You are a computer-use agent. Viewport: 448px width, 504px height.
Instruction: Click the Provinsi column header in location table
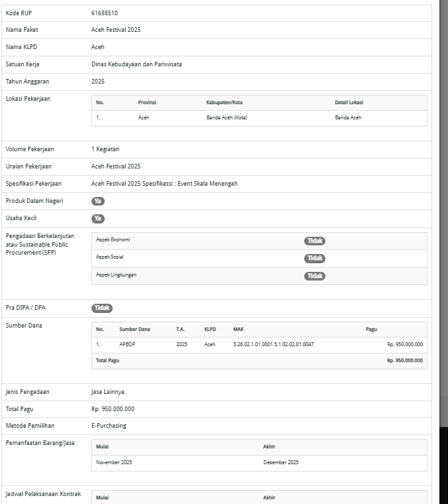pos(147,102)
